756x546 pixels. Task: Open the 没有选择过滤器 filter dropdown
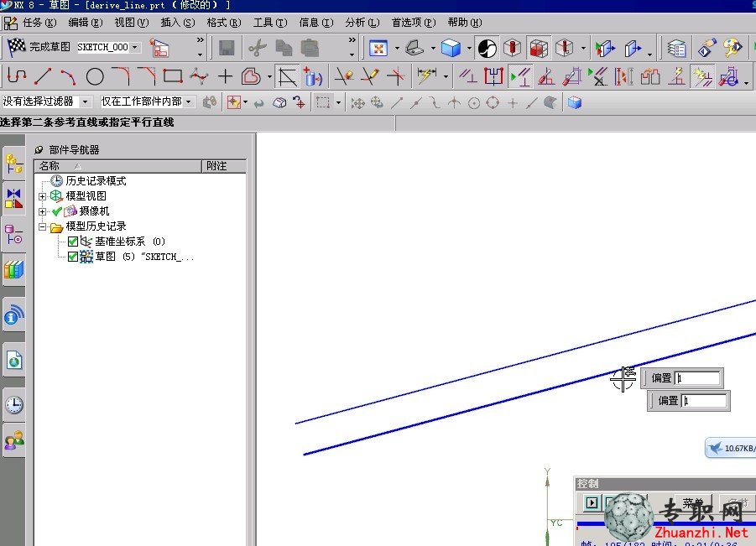point(86,101)
